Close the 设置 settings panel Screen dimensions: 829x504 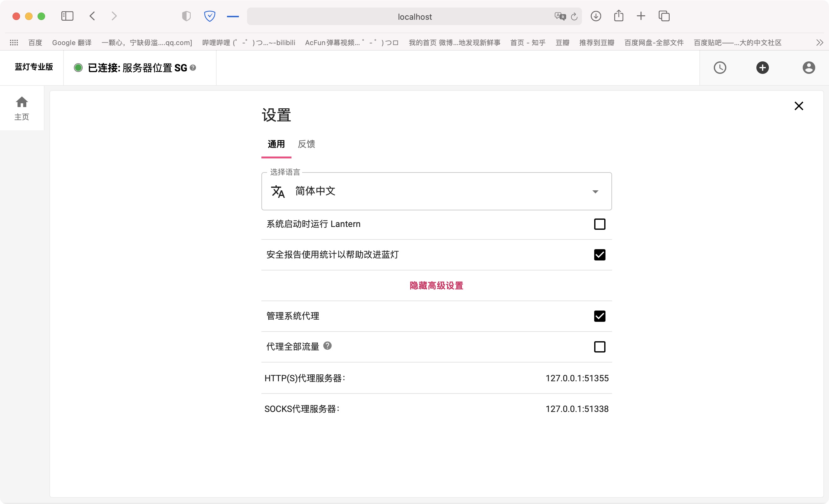click(799, 106)
